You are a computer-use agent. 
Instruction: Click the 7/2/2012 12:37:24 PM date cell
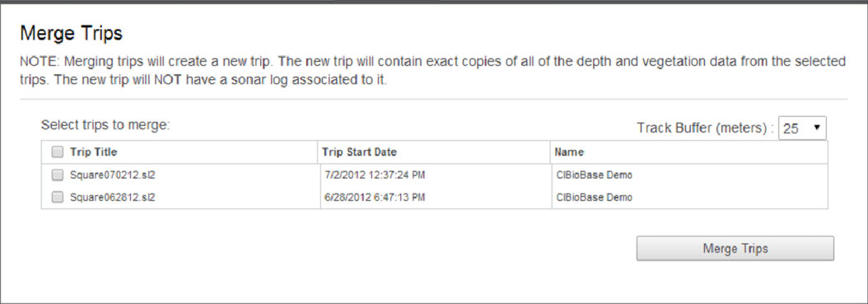point(375,175)
